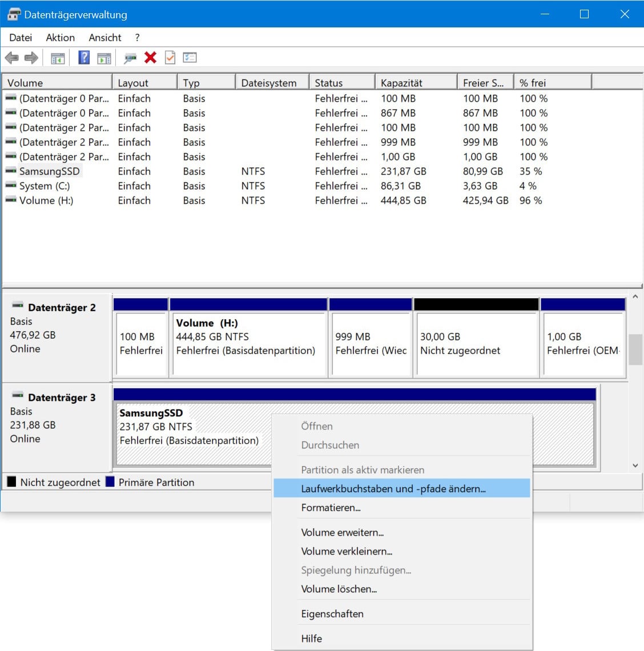This screenshot has width=644, height=651.
Task: Choose Volume erweitern… in context menu
Action: 401,532
